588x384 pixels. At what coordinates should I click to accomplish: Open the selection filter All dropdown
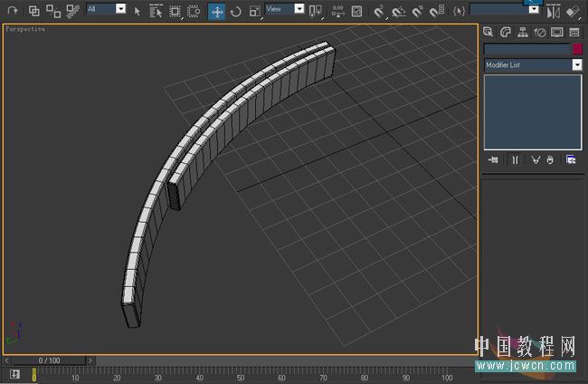(x=106, y=9)
